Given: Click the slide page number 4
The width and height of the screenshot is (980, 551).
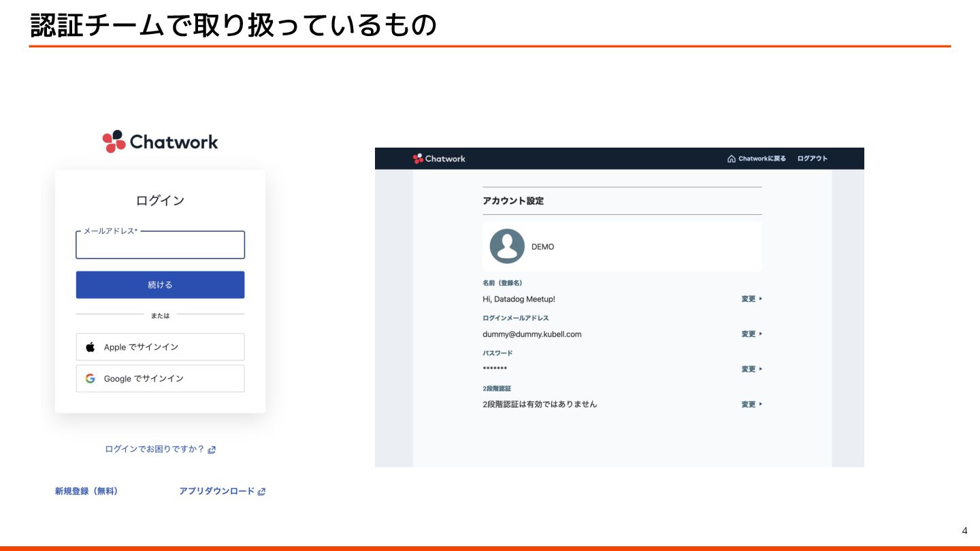Looking at the screenshot, I should click(x=964, y=531).
